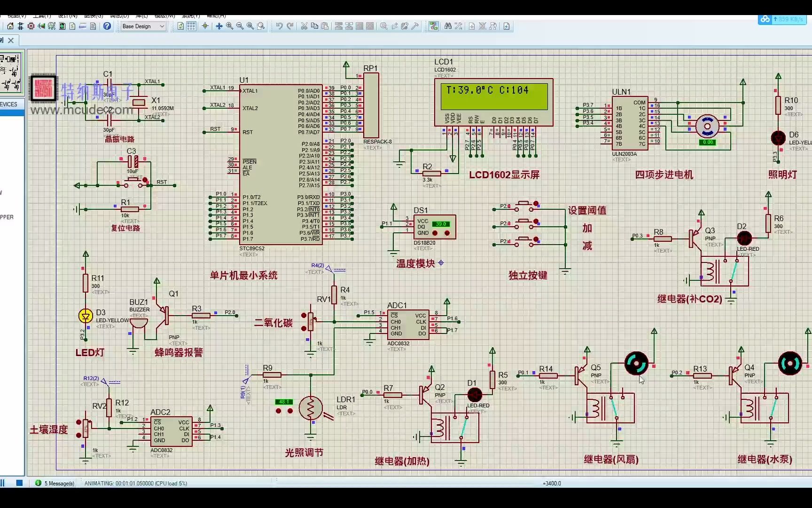Launch the 3D Visualizer icon

[x=41, y=26]
